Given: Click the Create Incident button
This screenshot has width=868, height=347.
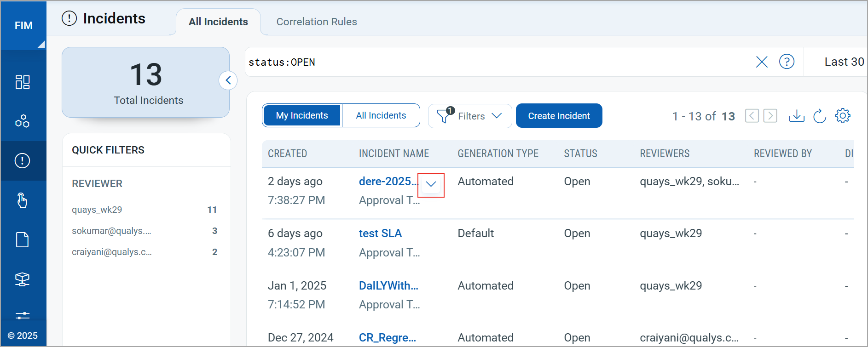Looking at the screenshot, I should point(559,116).
